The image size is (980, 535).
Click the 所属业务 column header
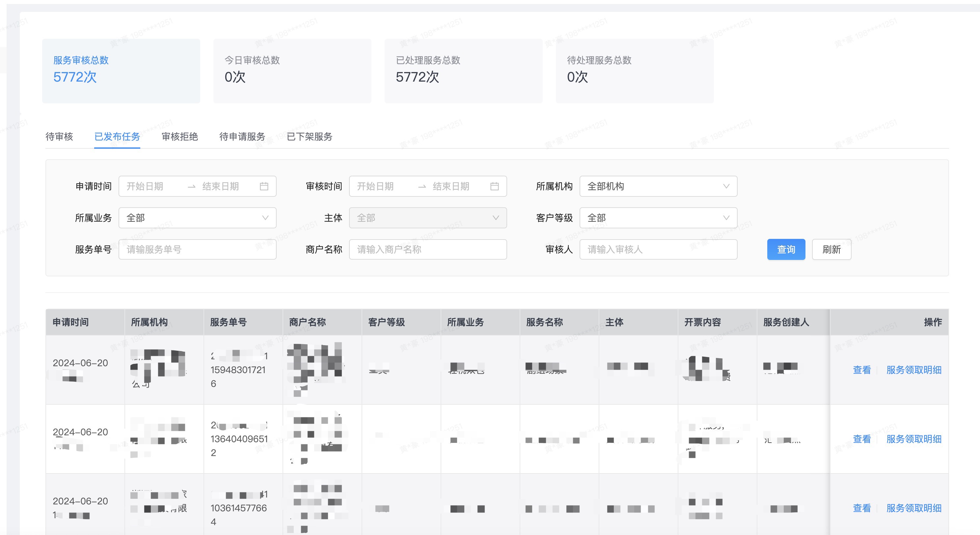point(480,322)
